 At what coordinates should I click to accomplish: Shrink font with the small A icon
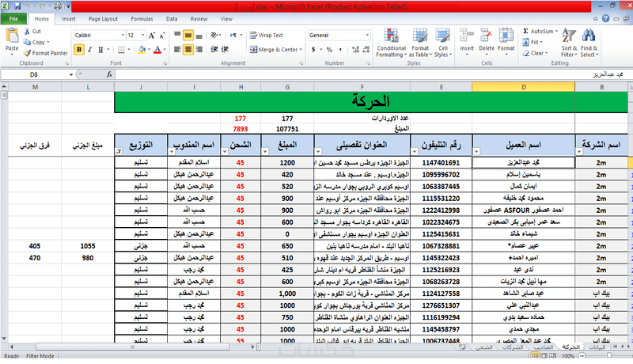pyautogui.click(x=161, y=36)
